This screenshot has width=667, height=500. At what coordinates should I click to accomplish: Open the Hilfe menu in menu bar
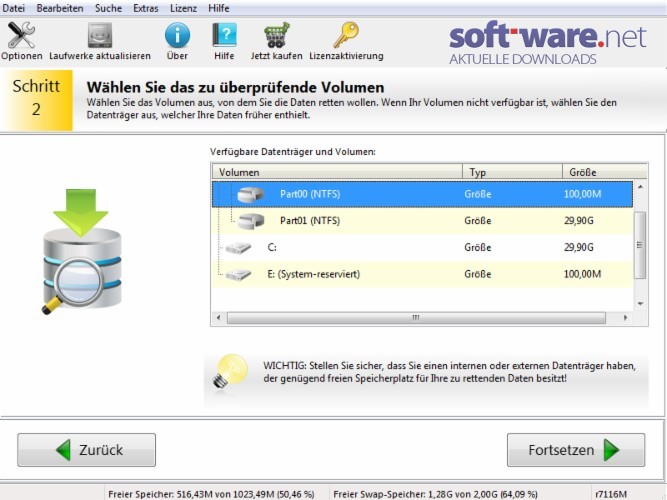click(x=219, y=8)
